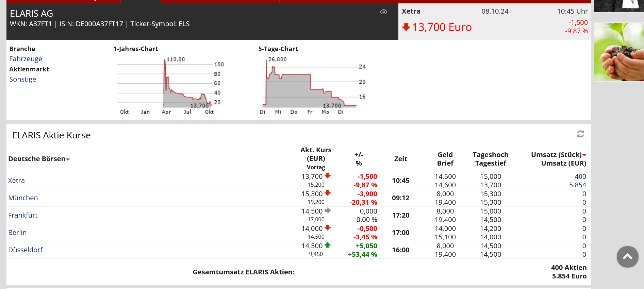The image size is (644, 289).
Task: Click the red down arrow beside 13,700 Euro
Action: (x=406, y=27)
